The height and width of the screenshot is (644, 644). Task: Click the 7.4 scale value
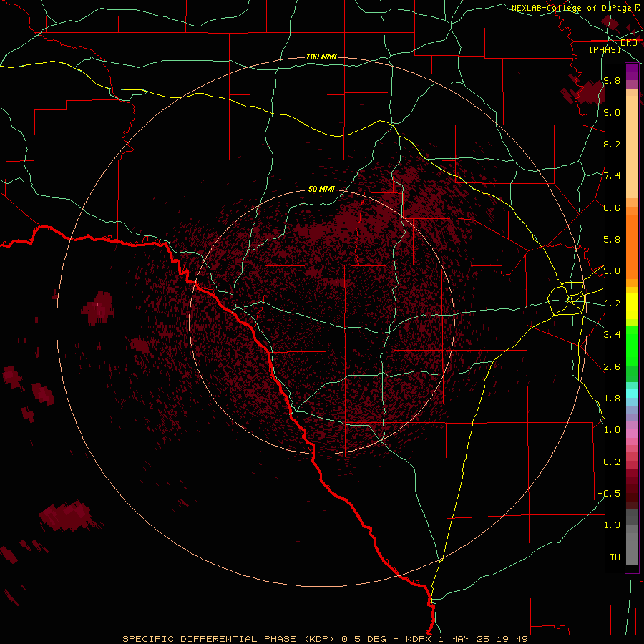pyautogui.click(x=612, y=176)
